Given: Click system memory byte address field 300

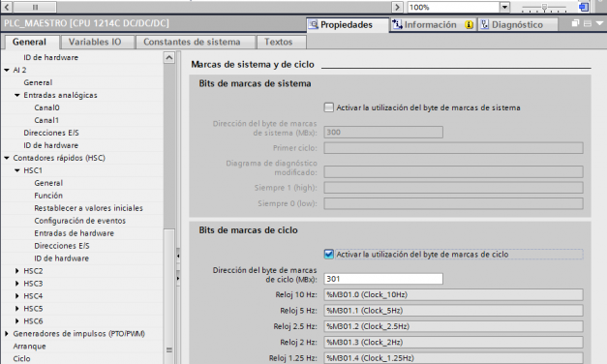Looking at the screenshot, I should coord(383,132).
